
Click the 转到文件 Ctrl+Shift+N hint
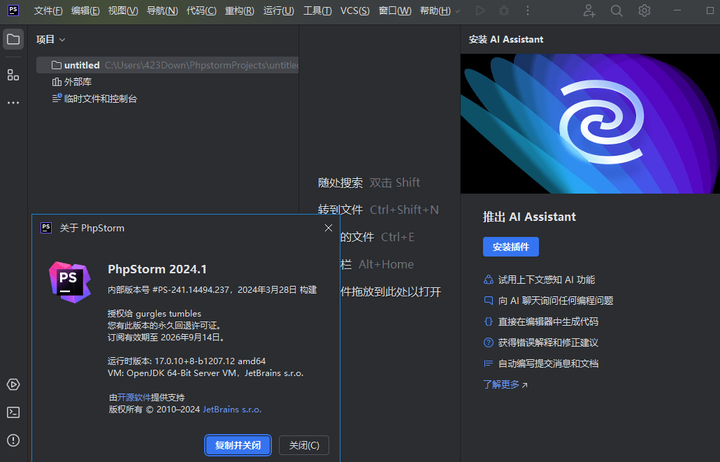click(x=378, y=210)
